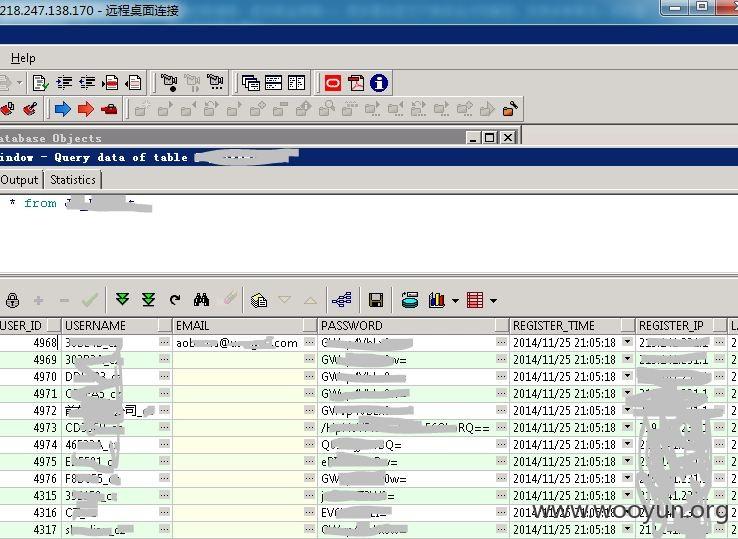Click the uncomment selection icon

[x=134, y=83]
